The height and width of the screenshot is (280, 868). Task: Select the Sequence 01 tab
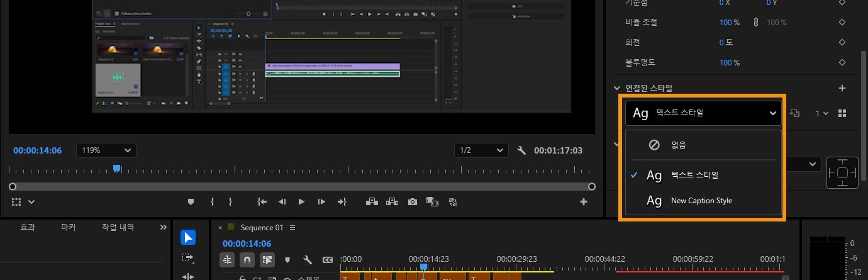[262, 228]
